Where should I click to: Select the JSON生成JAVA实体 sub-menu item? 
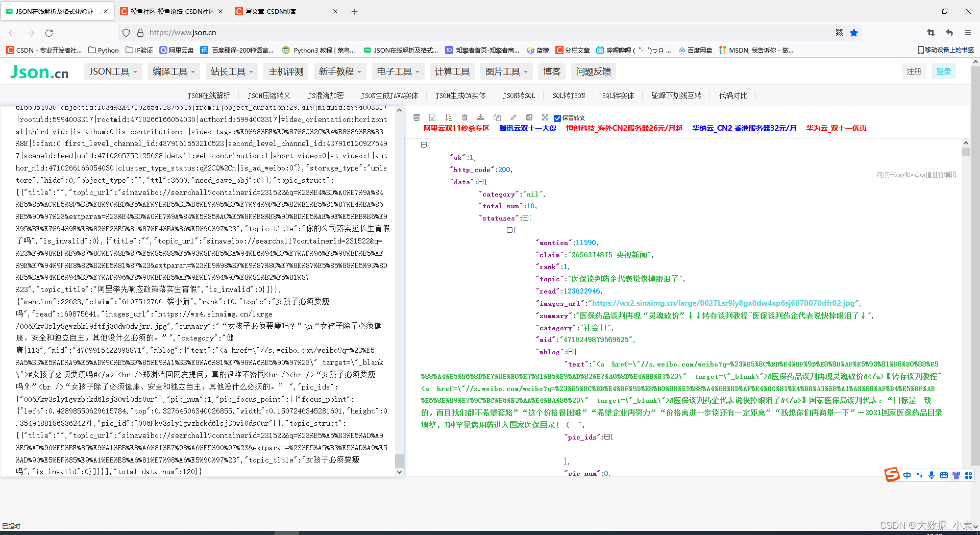tap(389, 95)
